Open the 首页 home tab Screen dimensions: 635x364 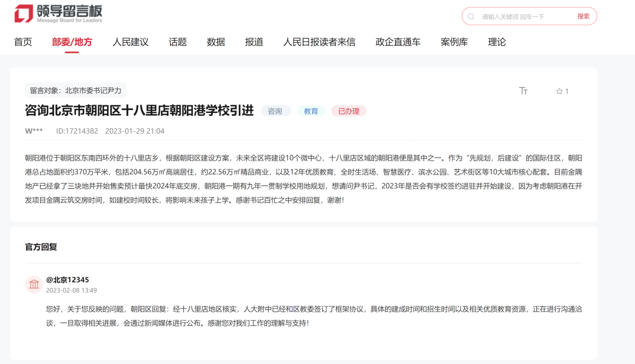pos(23,42)
